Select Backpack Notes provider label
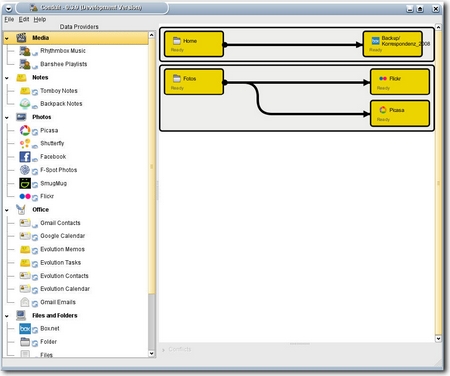The width and height of the screenshot is (450, 376). tap(61, 104)
